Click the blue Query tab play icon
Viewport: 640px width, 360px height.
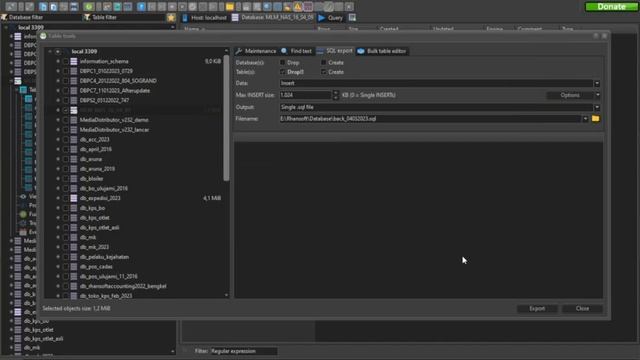point(322,18)
